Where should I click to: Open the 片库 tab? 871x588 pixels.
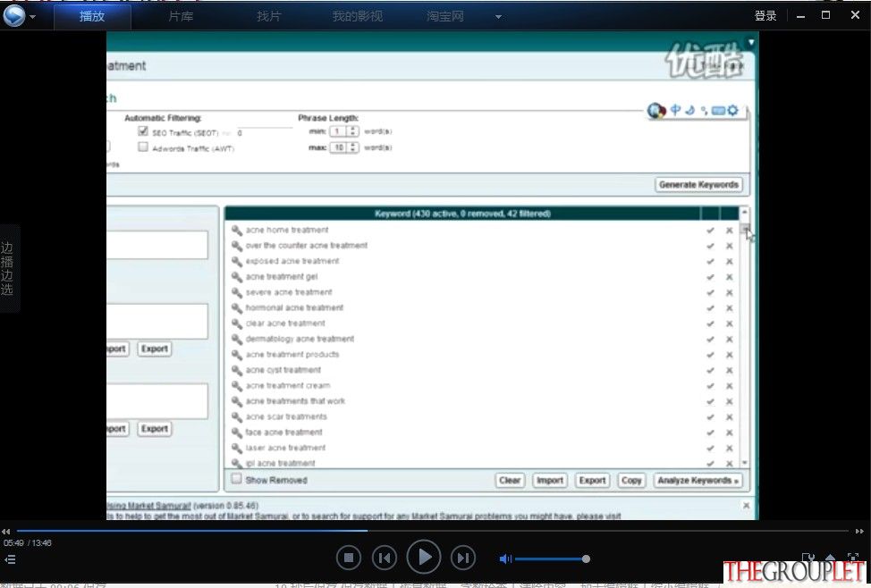[x=182, y=17]
